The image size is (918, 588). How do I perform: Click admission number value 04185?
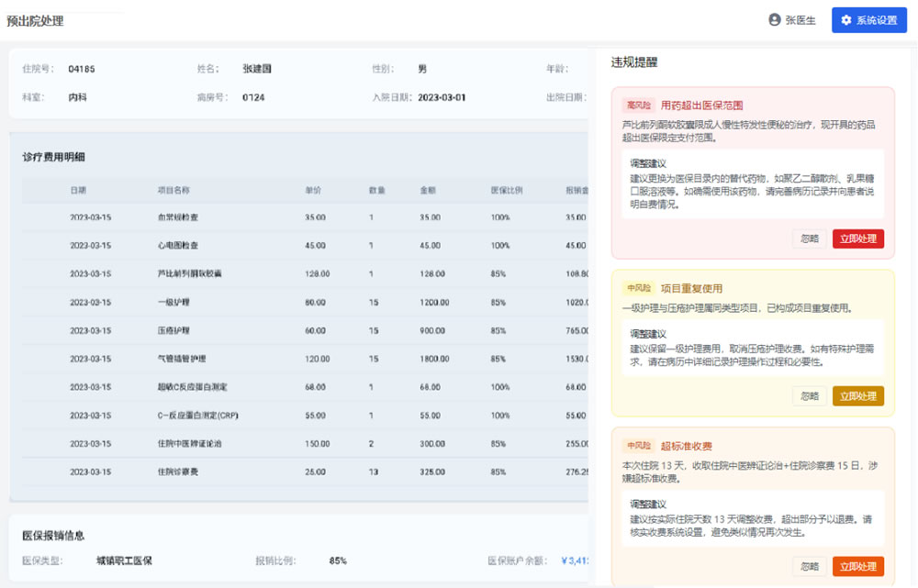click(82, 69)
